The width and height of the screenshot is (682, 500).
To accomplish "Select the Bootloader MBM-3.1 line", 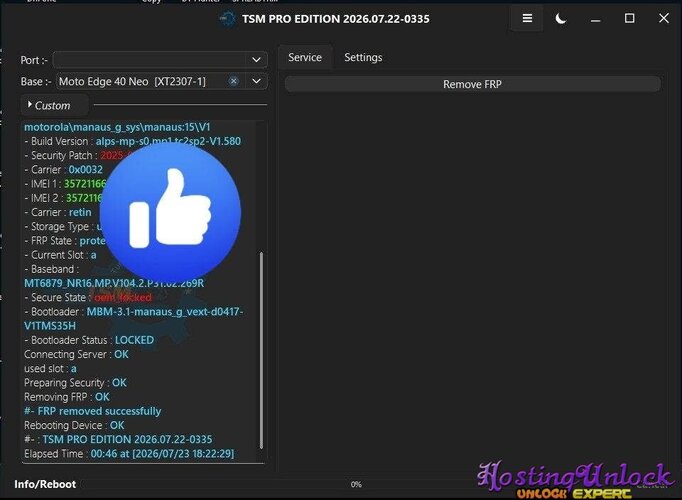I will [134, 319].
